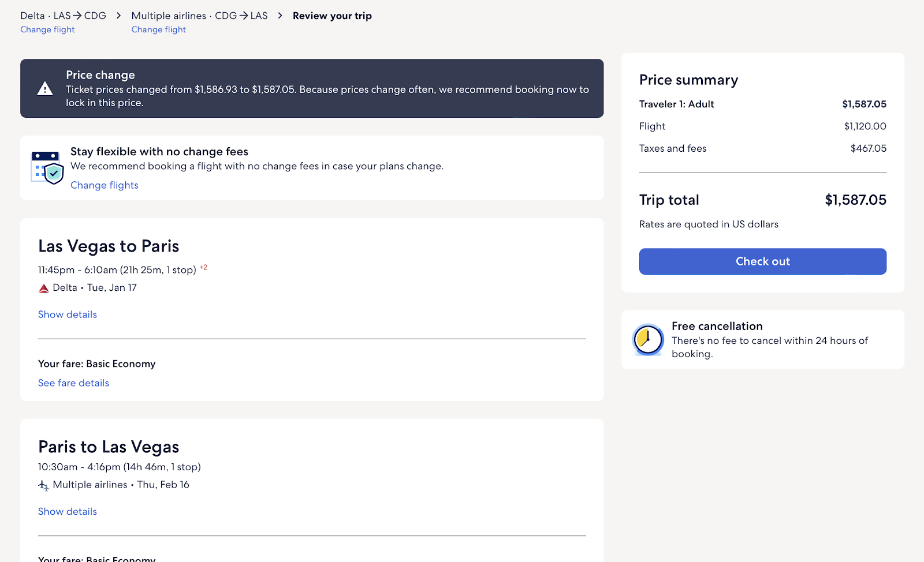924x562 pixels.
Task: Click the price change warning triangle icon
Action: click(x=45, y=89)
